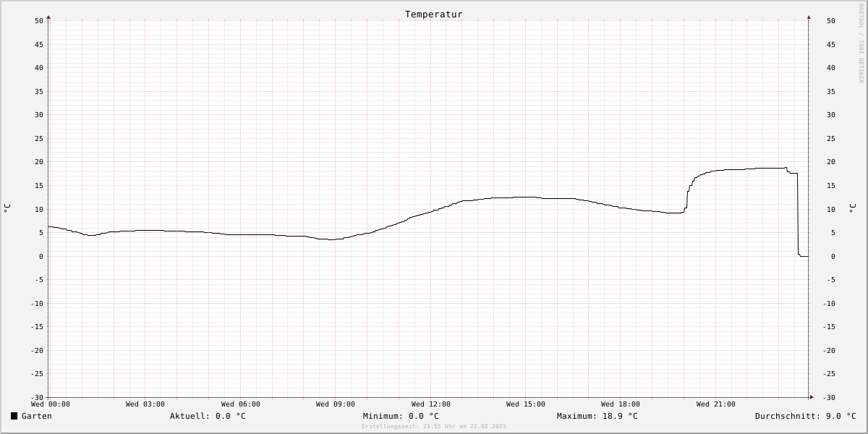
Task: Click the red arrow ending the time axis
Action: tap(812, 397)
